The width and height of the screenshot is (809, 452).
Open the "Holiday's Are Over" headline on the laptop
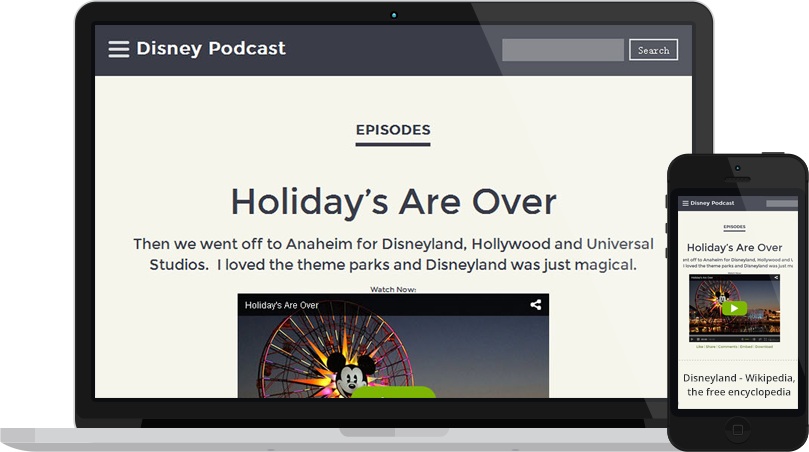click(x=393, y=202)
